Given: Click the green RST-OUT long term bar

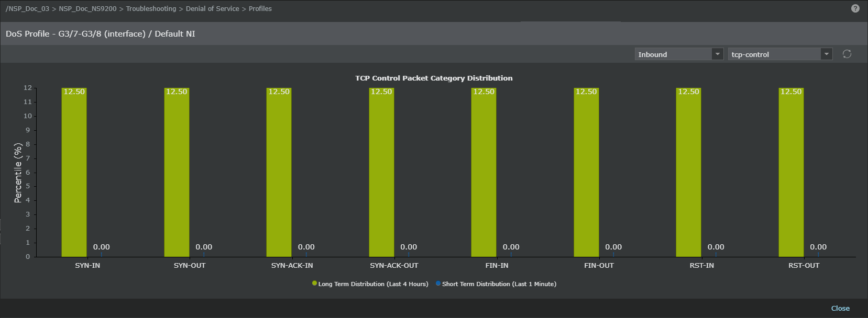Looking at the screenshot, I should point(791,172).
